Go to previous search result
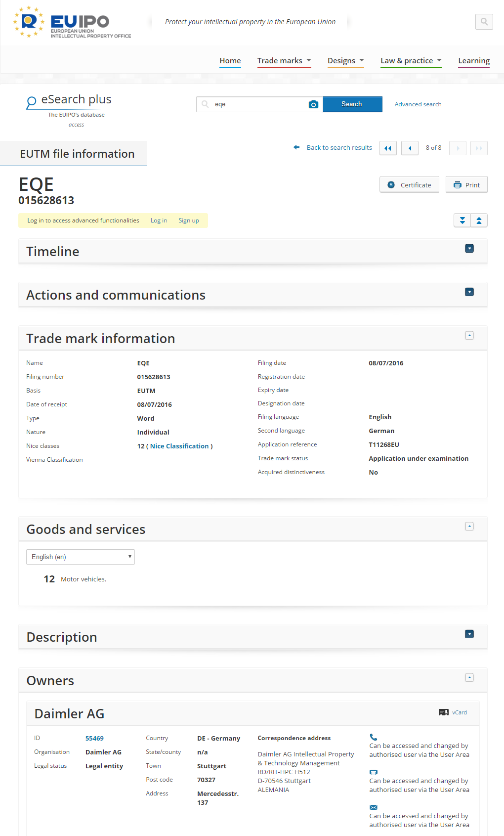The image size is (504, 836). (410, 148)
